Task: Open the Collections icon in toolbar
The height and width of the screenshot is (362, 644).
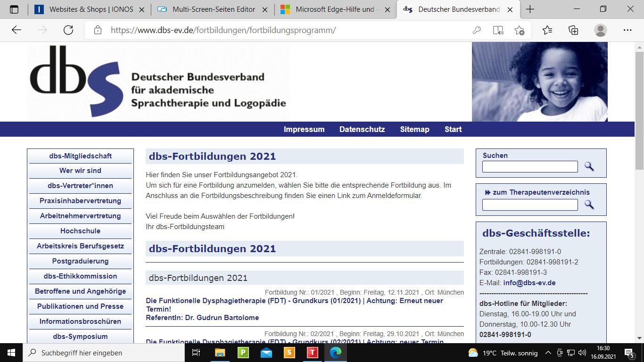Action: 573,30
